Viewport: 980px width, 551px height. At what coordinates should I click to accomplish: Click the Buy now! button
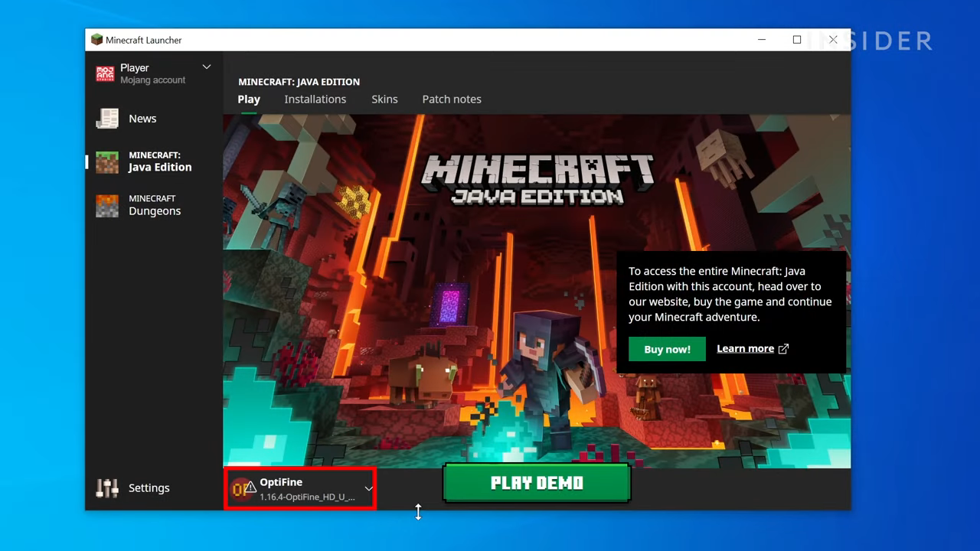pyautogui.click(x=667, y=349)
